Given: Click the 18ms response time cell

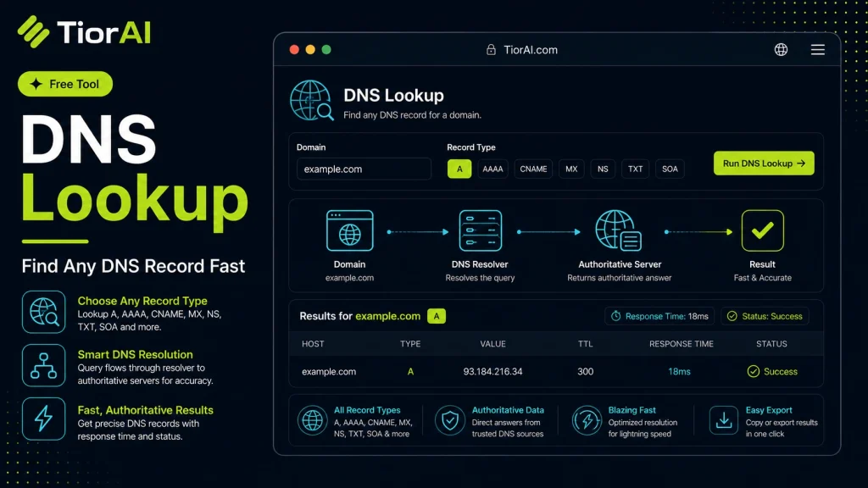Looking at the screenshot, I should 679,371.
